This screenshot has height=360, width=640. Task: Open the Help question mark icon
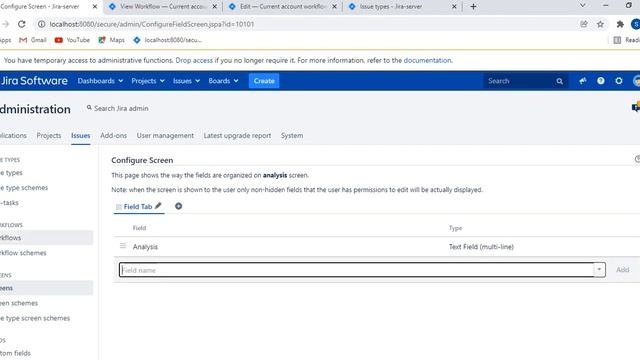[600, 81]
